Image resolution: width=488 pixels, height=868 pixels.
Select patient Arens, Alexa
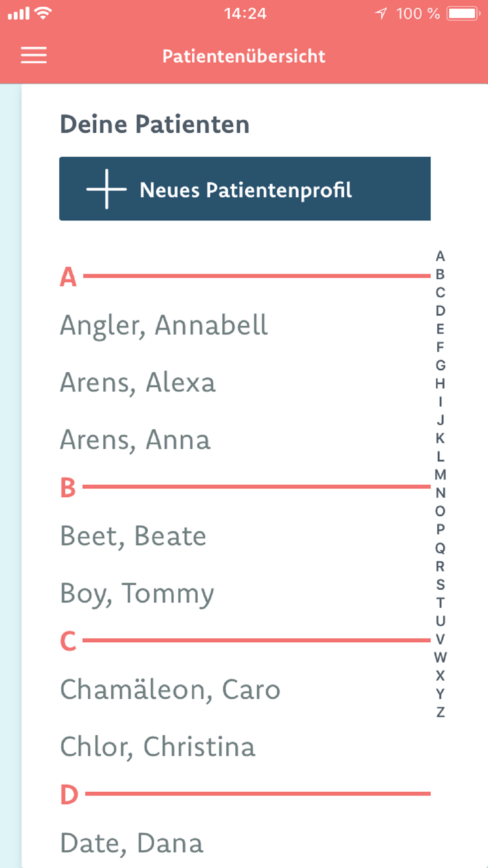[138, 383]
